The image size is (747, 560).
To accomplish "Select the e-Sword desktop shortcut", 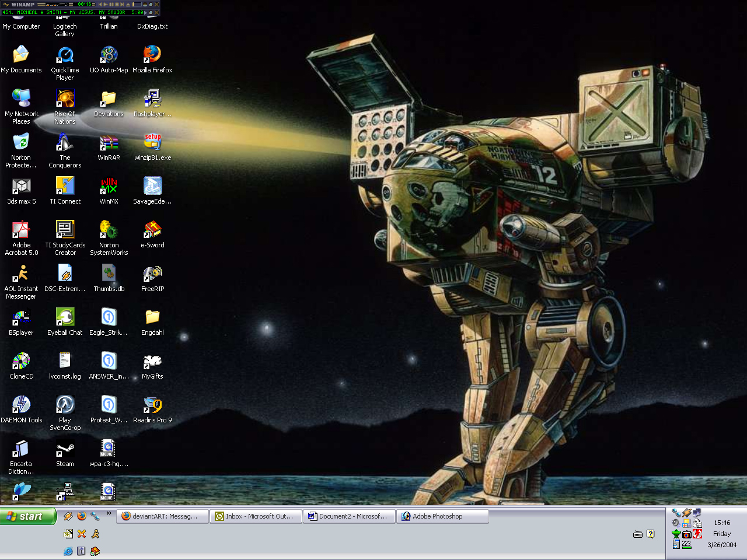I will (152, 235).
